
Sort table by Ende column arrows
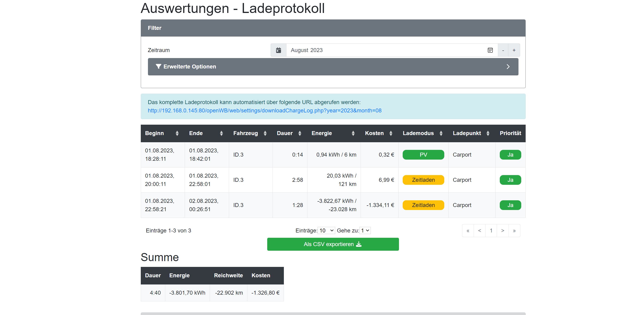[x=221, y=133]
